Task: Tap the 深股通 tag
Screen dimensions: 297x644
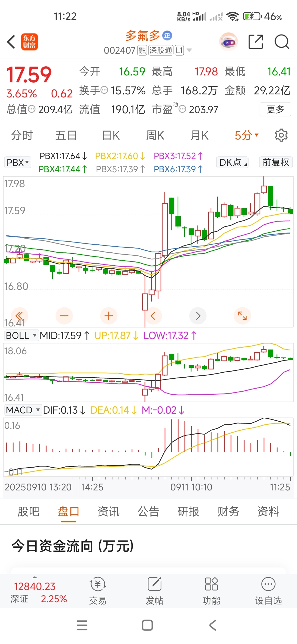Action: [161, 50]
